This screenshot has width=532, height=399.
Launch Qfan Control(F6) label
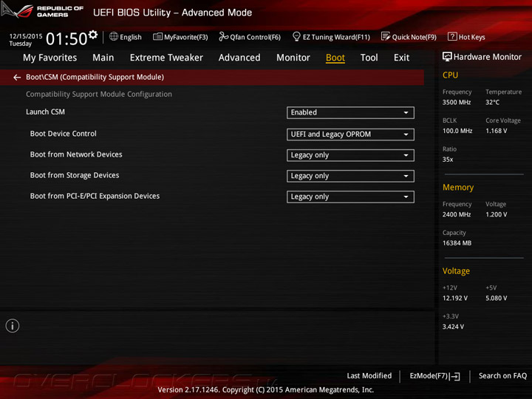click(255, 38)
